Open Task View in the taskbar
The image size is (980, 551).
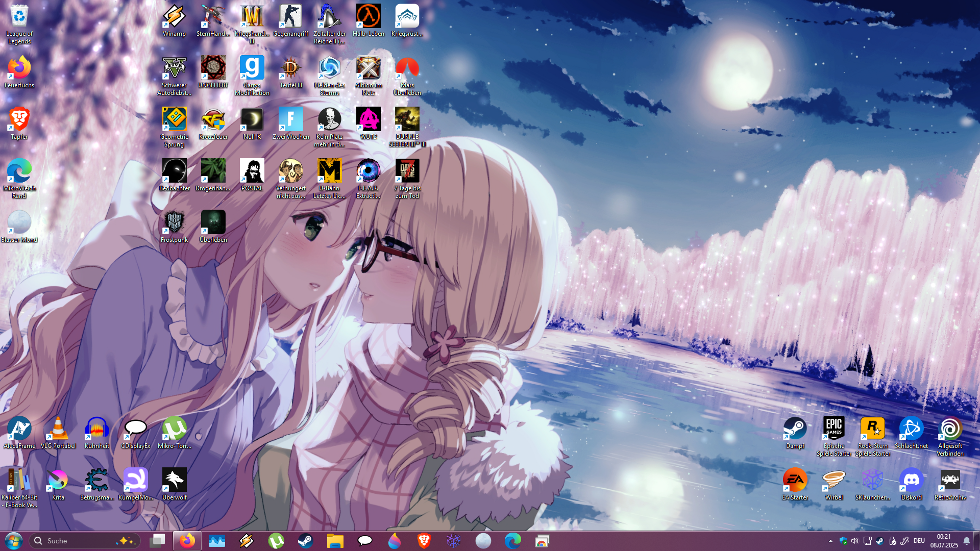158,541
